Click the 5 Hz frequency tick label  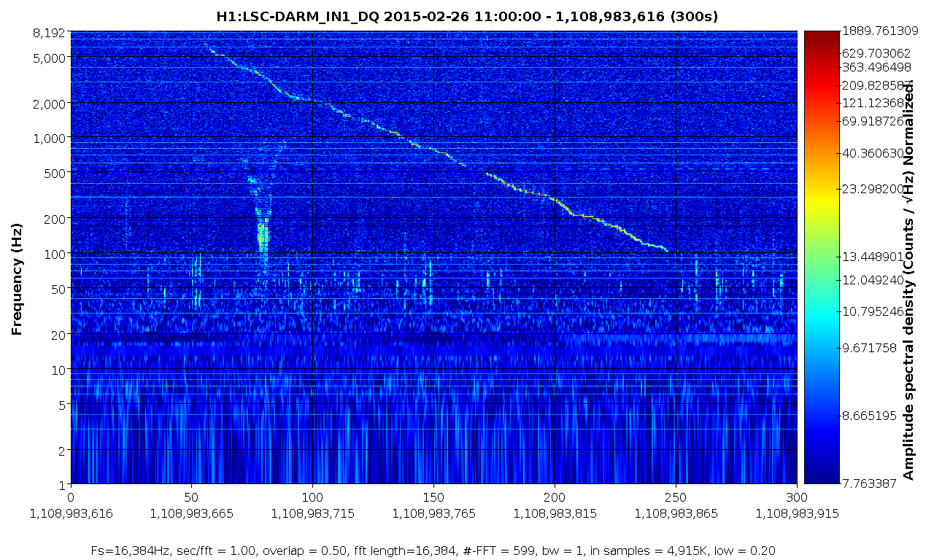click(x=63, y=404)
